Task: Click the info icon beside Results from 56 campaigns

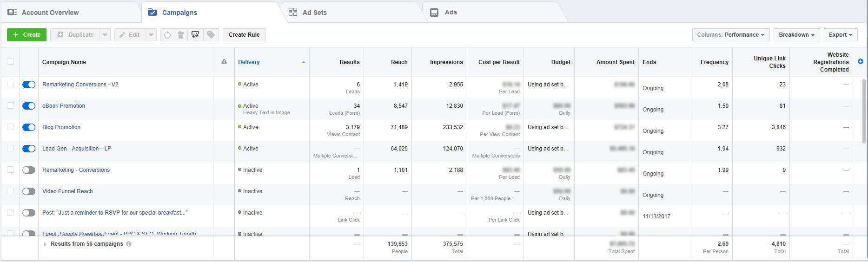Action: pyautogui.click(x=129, y=244)
